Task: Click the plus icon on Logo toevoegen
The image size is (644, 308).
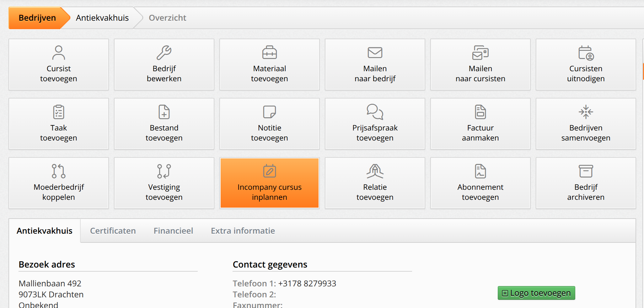Action: pyautogui.click(x=505, y=293)
